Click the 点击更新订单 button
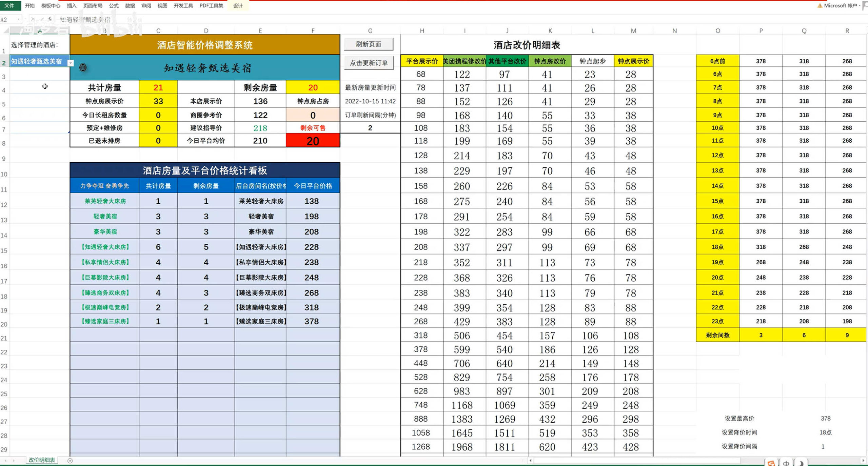 pyautogui.click(x=369, y=63)
